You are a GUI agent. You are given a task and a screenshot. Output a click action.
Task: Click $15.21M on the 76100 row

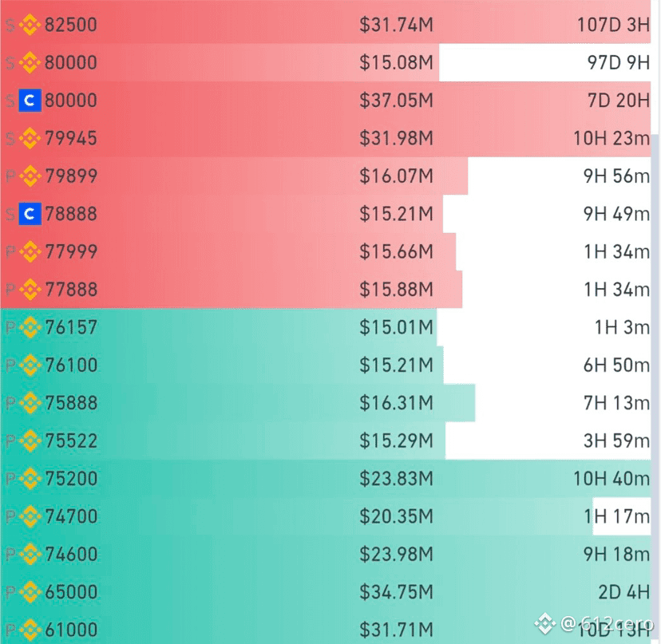point(396,365)
